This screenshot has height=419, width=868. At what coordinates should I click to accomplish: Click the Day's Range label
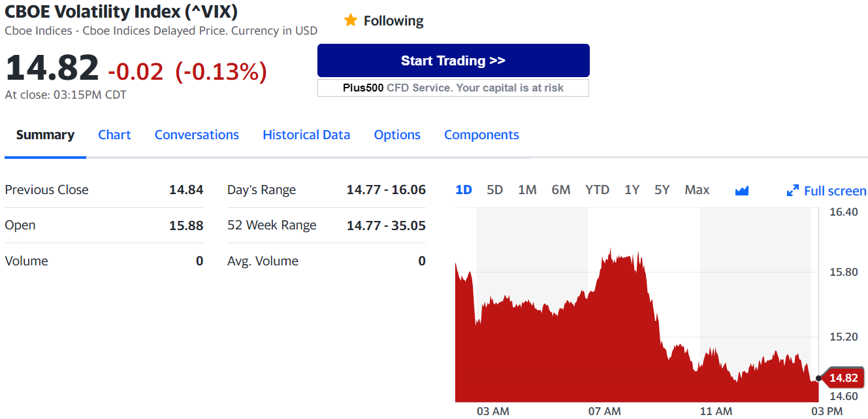coord(261,190)
